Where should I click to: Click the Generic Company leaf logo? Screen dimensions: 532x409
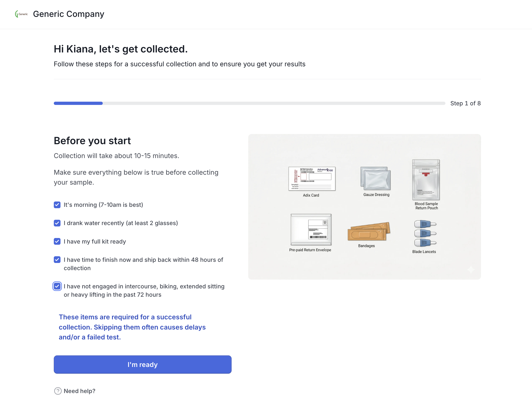click(21, 14)
